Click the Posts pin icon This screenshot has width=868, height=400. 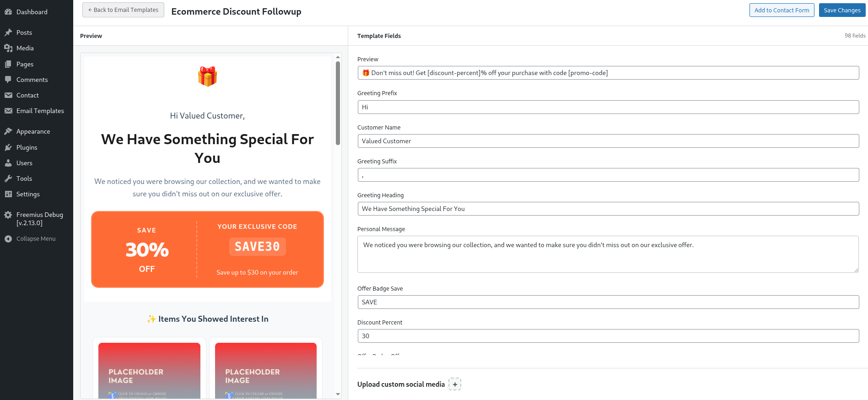tap(8, 32)
